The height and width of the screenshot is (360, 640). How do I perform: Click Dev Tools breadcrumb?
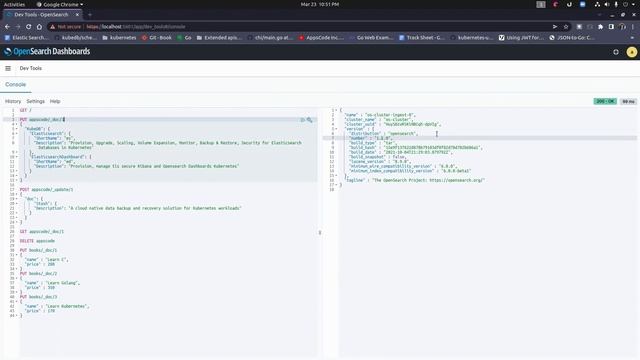point(31,68)
